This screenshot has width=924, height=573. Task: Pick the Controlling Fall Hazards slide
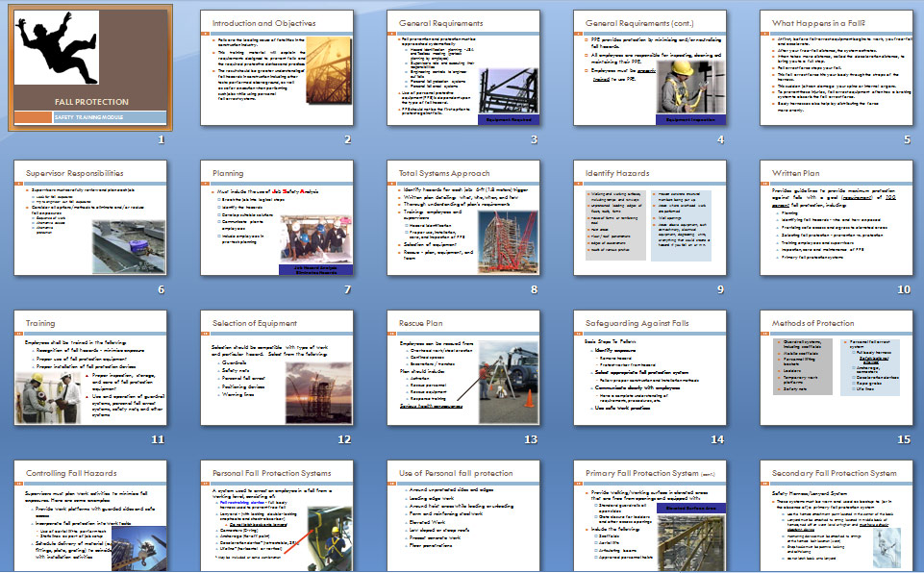tap(90, 516)
